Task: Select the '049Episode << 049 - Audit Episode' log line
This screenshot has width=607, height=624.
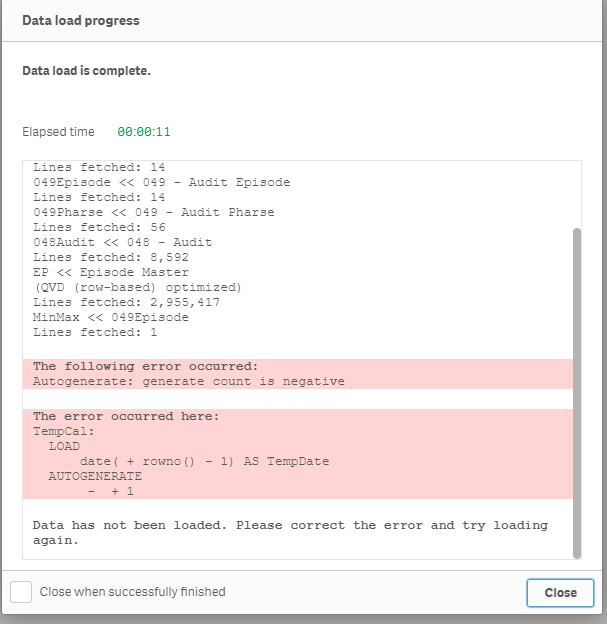Action: [161, 182]
